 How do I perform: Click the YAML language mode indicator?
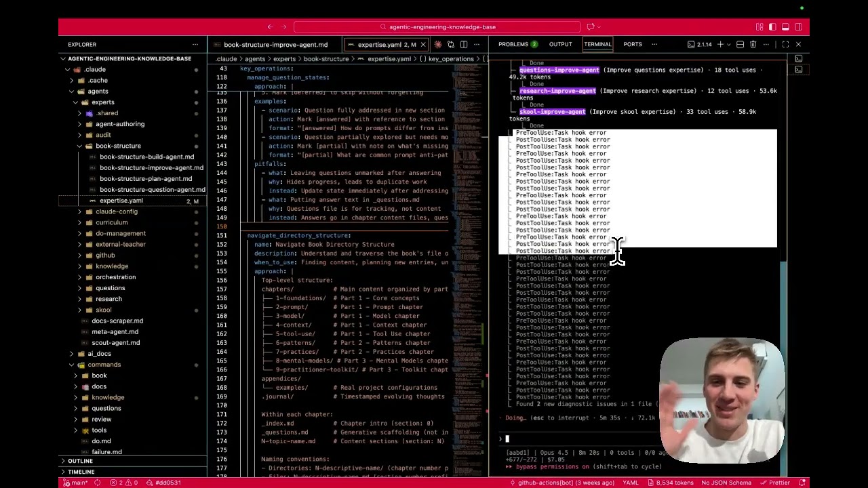tap(631, 483)
